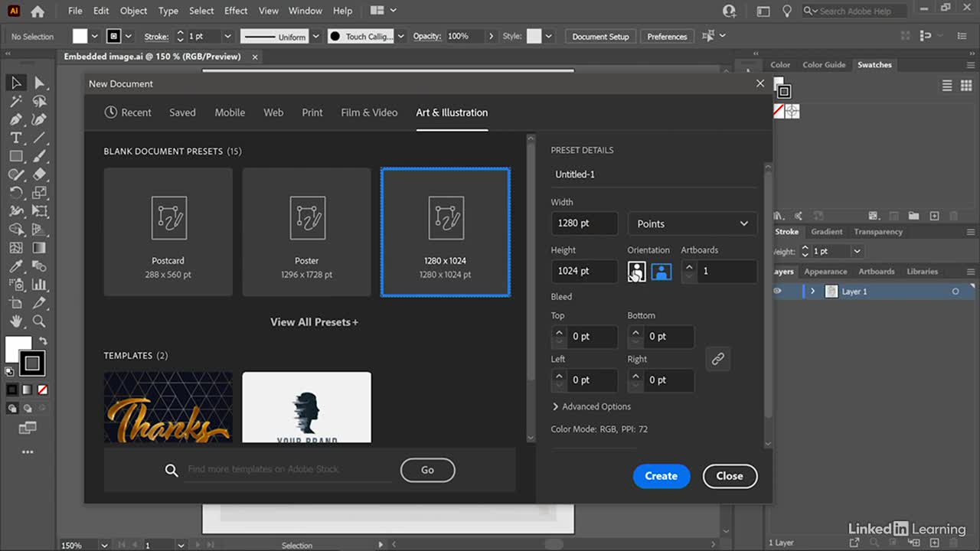Choose landscape orientation
This screenshot has width=980, height=551.
pos(661,271)
